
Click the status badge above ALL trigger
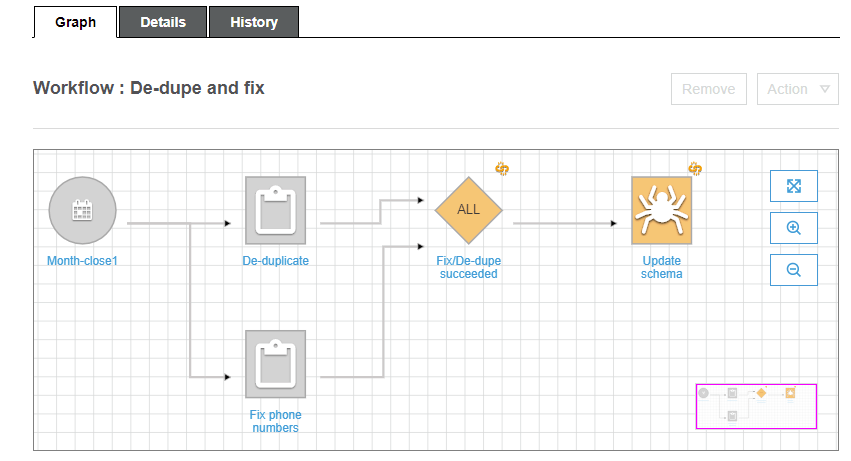click(502, 168)
